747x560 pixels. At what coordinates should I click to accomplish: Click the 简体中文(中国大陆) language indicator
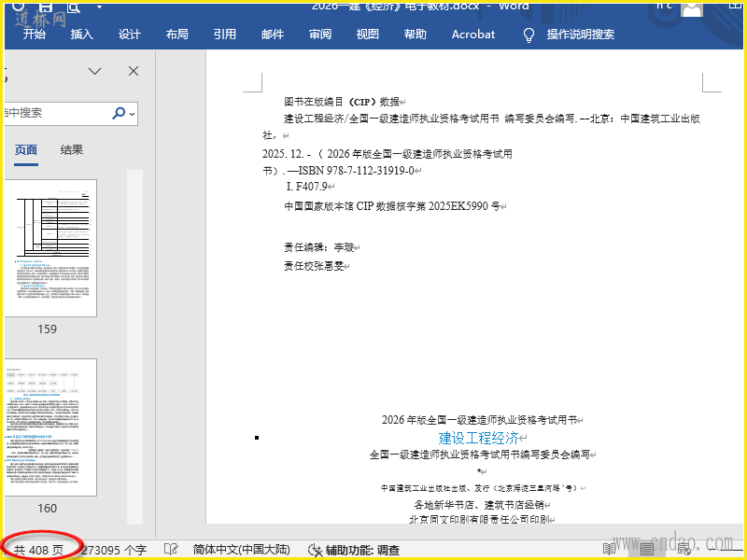pos(241,550)
